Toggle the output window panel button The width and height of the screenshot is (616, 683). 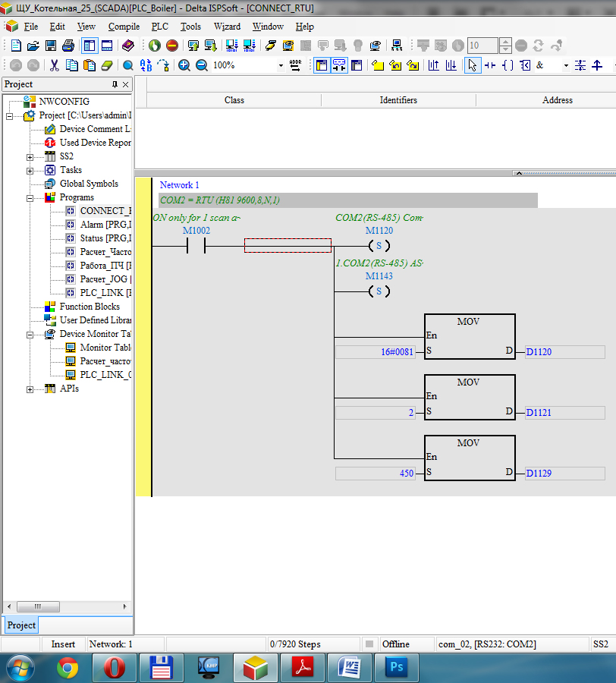(107, 46)
